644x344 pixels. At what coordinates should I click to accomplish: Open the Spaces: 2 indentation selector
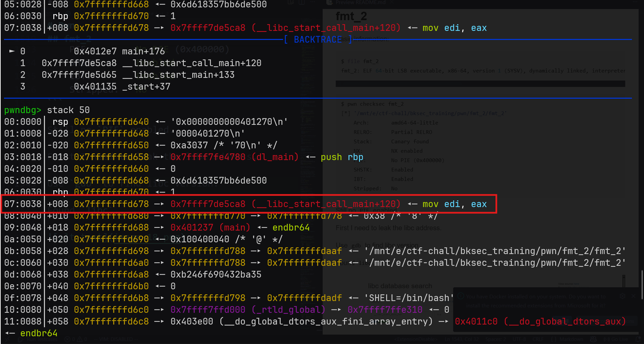(495, 339)
